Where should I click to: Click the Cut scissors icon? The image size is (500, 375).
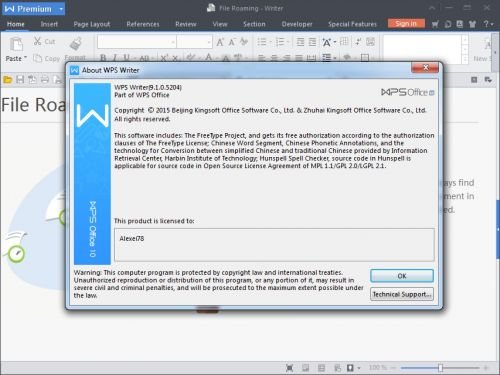37,41
